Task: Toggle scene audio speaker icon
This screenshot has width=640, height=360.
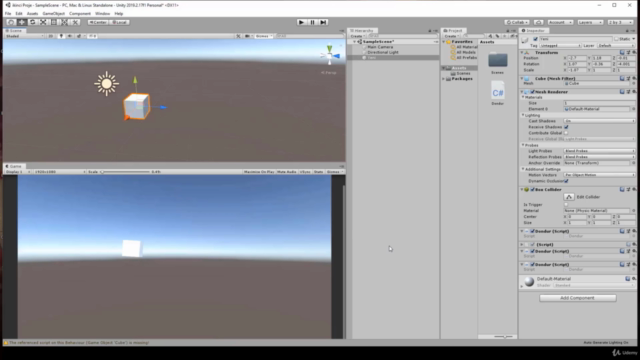Action: click(x=70, y=36)
